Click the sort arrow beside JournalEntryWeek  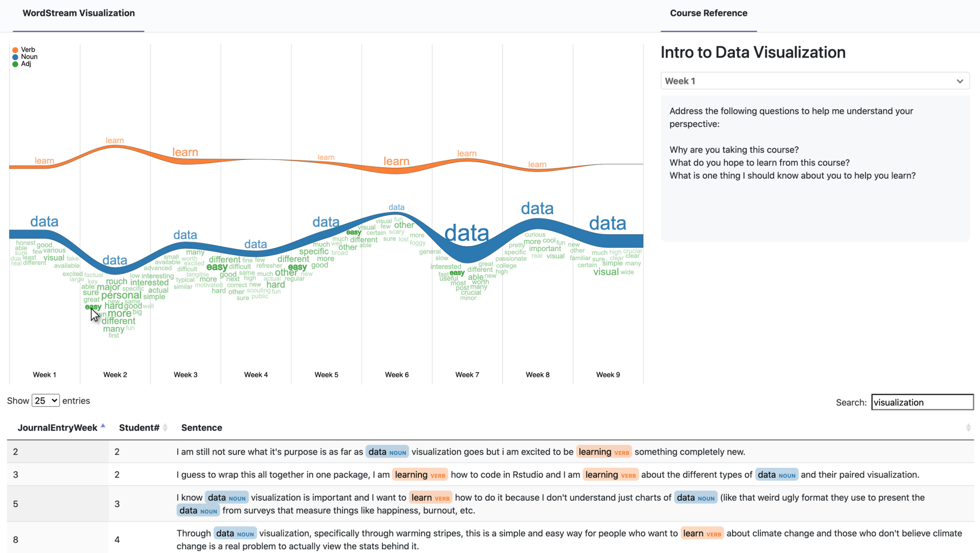pos(103,427)
